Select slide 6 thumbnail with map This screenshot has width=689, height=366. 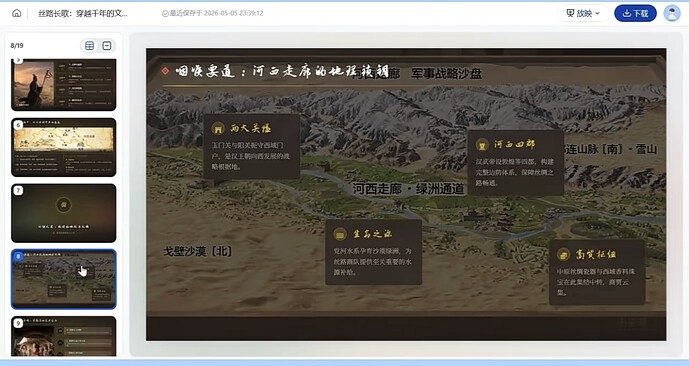click(64, 147)
